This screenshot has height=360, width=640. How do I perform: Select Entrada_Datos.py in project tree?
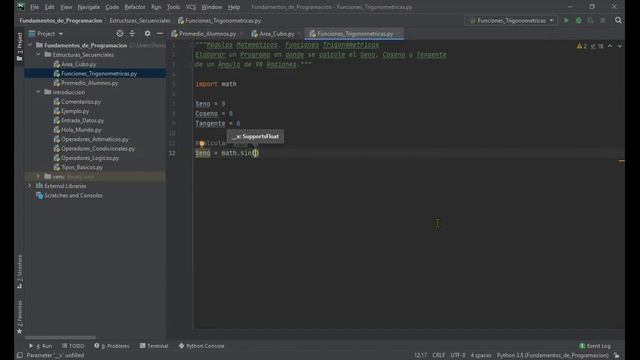pyautogui.click(x=82, y=120)
